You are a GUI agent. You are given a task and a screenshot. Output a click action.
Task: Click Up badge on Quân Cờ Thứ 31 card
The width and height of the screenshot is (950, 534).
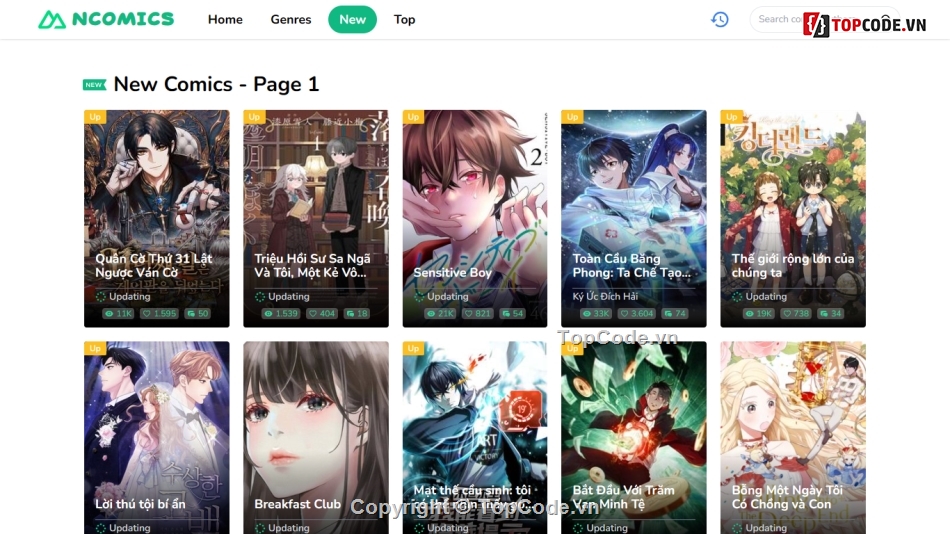95,116
